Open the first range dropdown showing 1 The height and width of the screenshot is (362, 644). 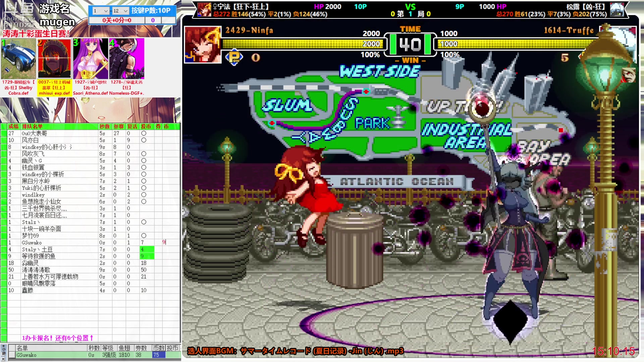pos(101,11)
